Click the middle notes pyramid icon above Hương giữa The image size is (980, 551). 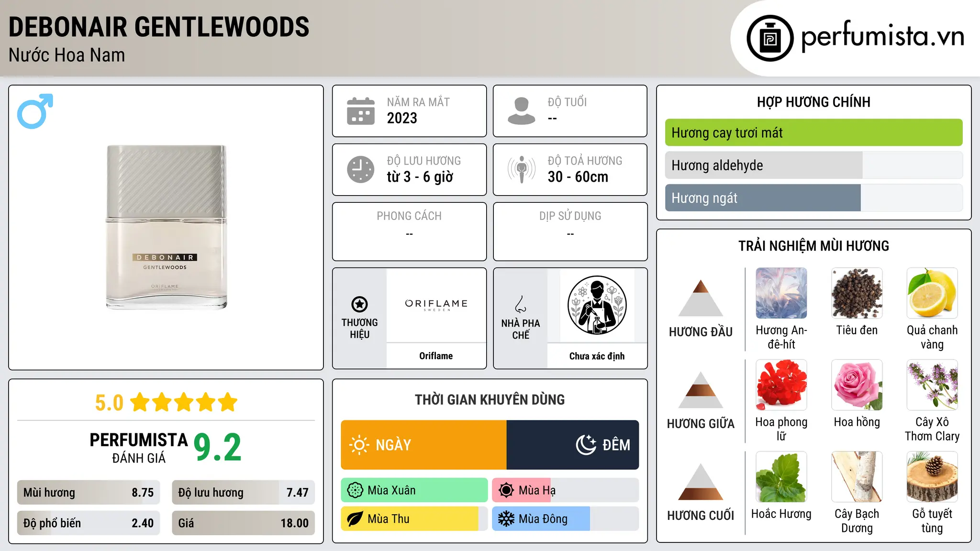tap(701, 390)
